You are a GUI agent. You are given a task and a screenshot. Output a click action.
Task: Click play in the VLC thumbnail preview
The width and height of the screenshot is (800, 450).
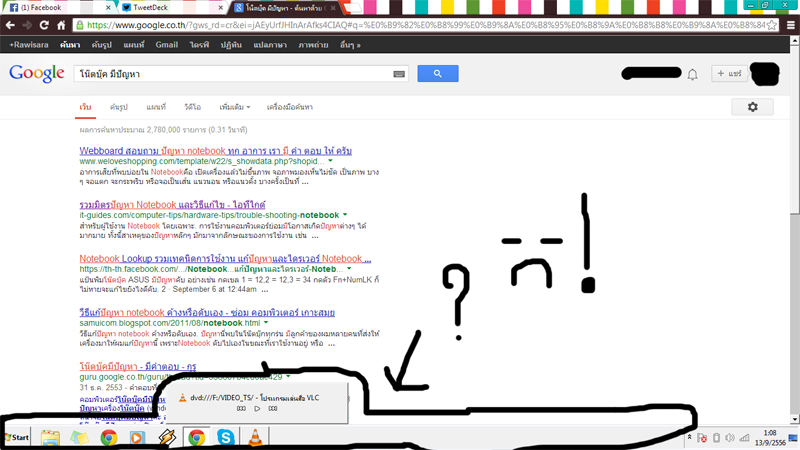[x=257, y=409]
